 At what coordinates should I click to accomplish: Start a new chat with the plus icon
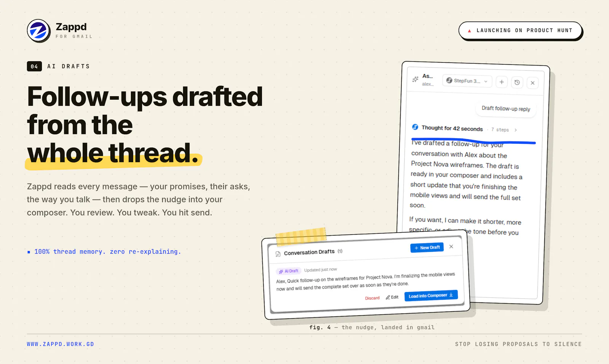point(502,82)
